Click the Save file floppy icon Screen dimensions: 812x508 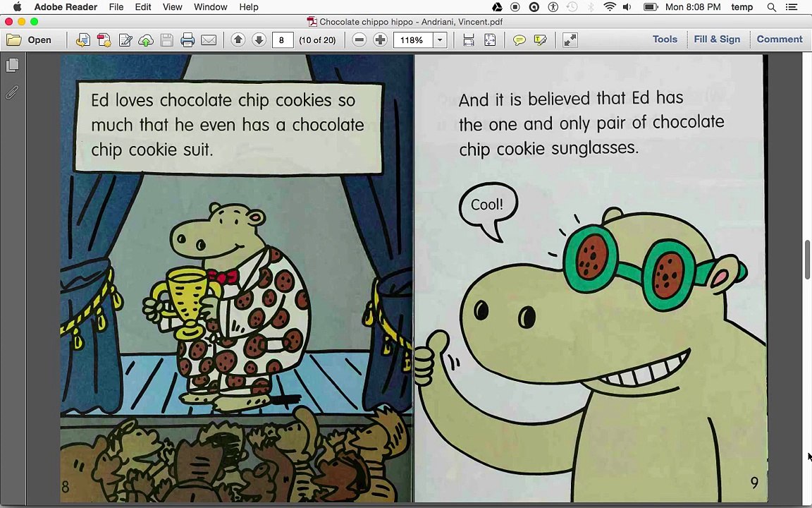pyautogui.click(x=167, y=40)
